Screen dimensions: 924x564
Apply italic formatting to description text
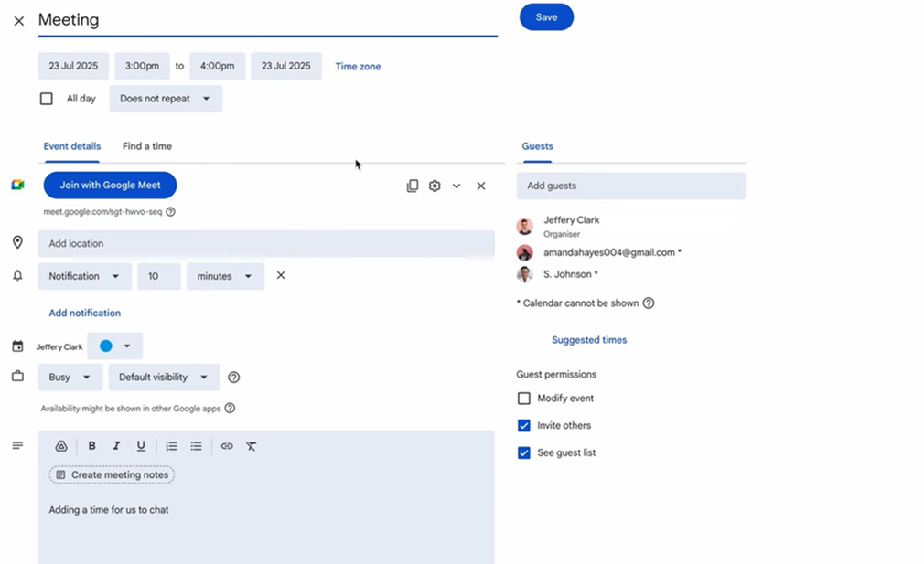coord(116,446)
